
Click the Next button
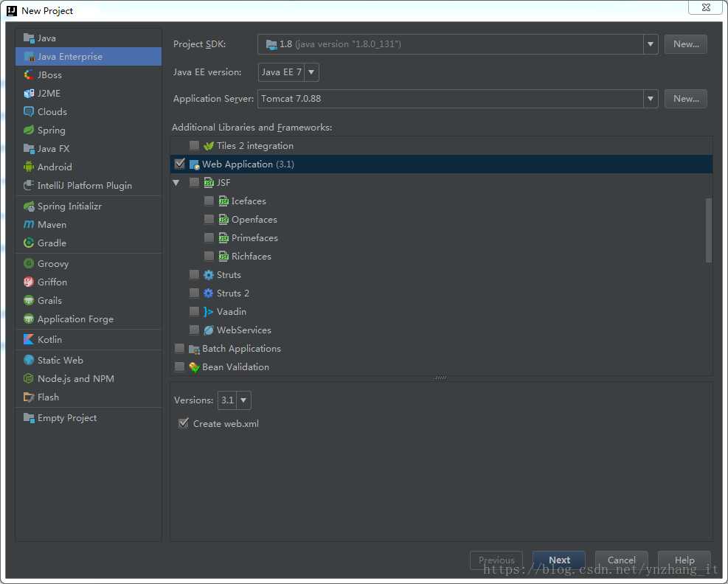point(559,560)
